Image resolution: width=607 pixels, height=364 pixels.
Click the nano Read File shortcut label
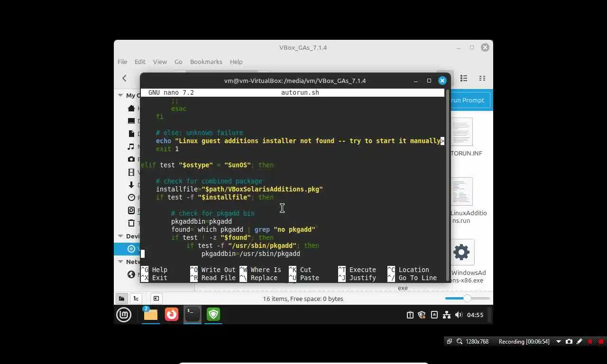pyautogui.click(x=219, y=278)
